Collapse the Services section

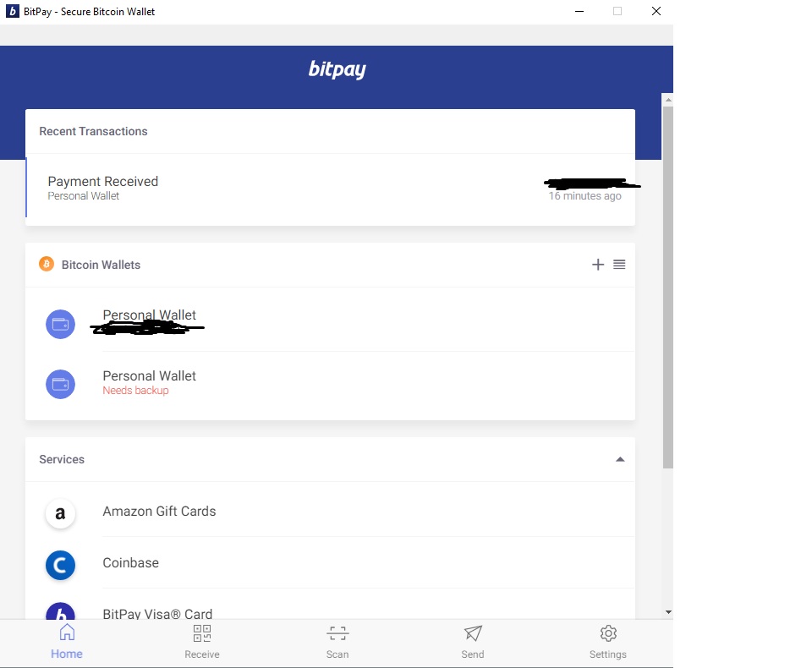point(620,459)
